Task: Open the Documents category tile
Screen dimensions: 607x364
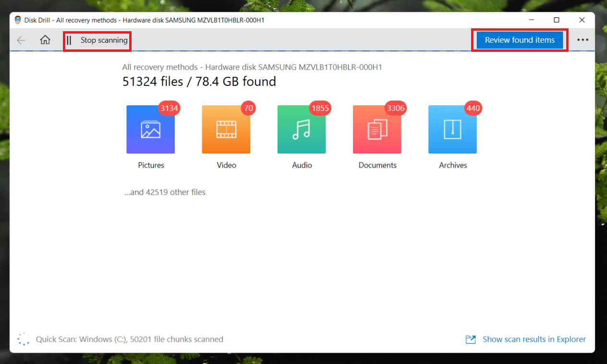Action: (x=377, y=130)
